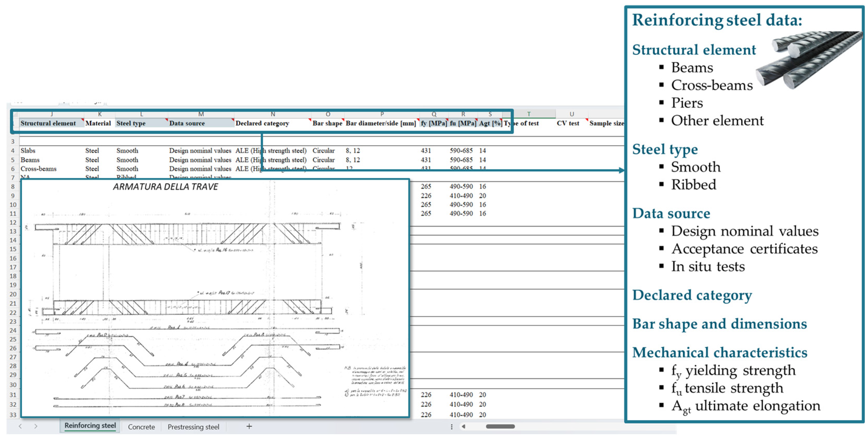The height and width of the screenshot is (443, 868).
Task: Add a new sheet with plus icon
Action: tap(249, 426)
